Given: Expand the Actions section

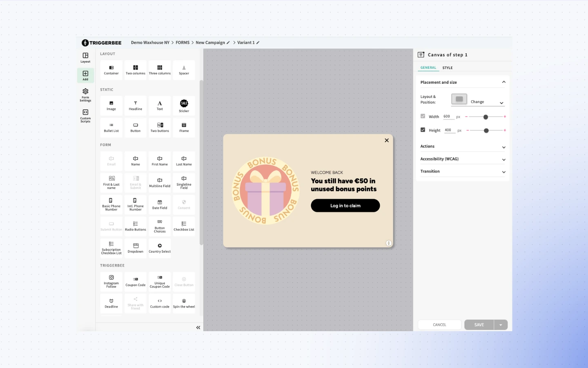Looking at the screenshot, I should click(x=463, y=146).
